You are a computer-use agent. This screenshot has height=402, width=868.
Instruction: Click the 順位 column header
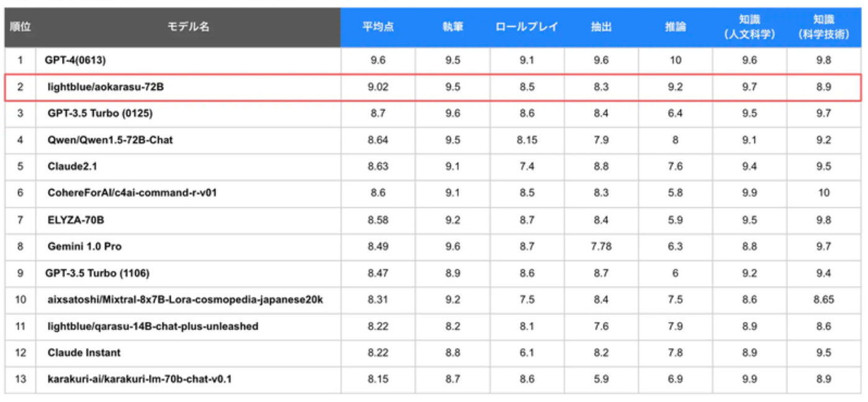(x=20, y=27)
